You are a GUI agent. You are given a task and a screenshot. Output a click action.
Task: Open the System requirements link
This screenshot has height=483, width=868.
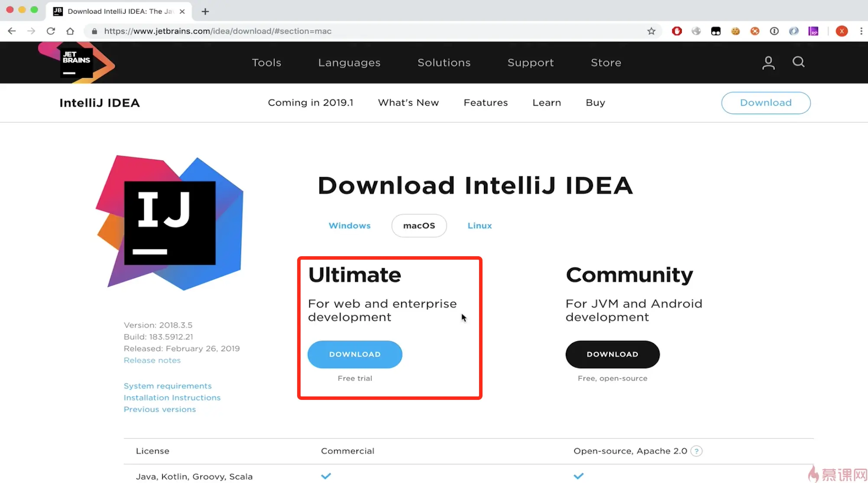pos(168,386)
